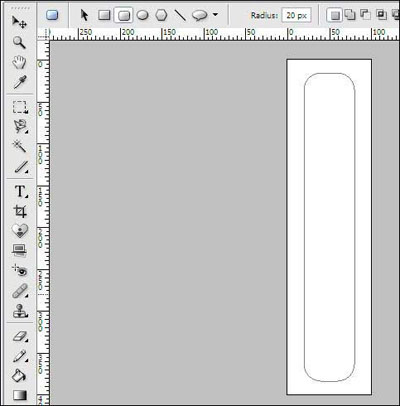The width and height of the screenshot is (400, 406).
Task: Click the ruler origin corner box
Action: 43,34
